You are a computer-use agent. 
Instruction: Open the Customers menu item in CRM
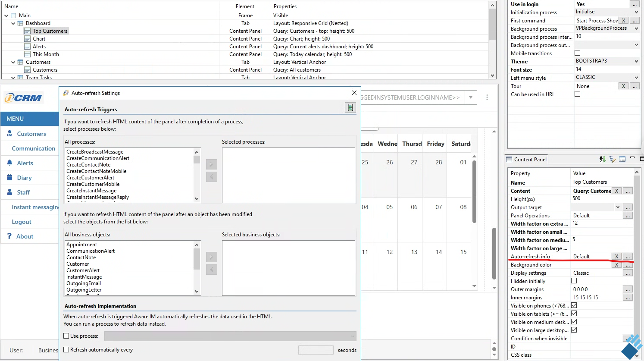pos(31,134)
